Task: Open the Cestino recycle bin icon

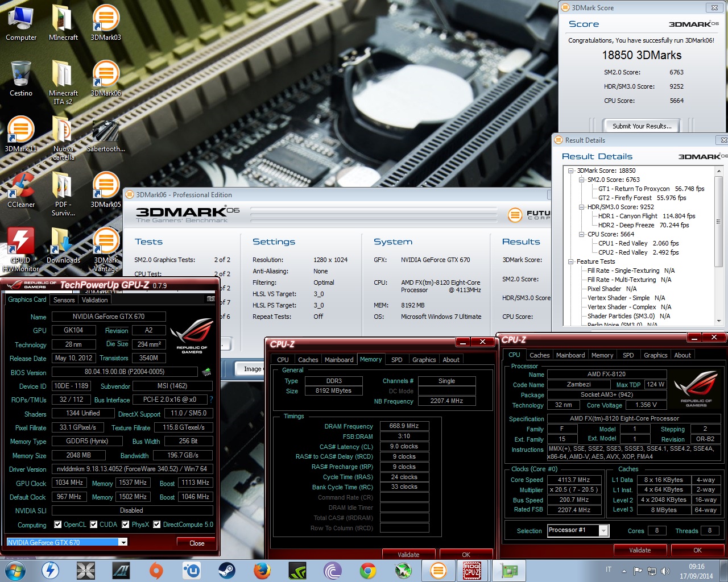Action: tap(21, 78)
